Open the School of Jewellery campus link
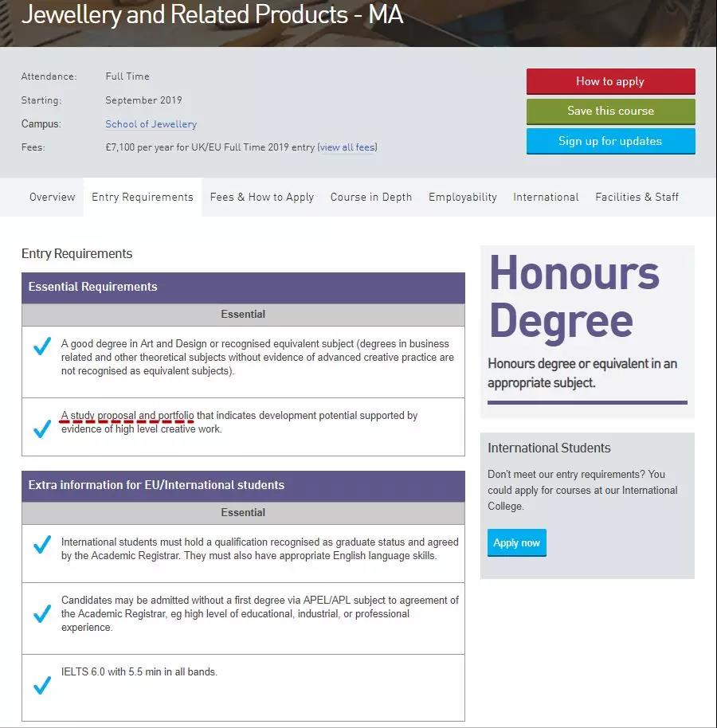717x728 pixels. pyautogui.click(x=151, y=124)
